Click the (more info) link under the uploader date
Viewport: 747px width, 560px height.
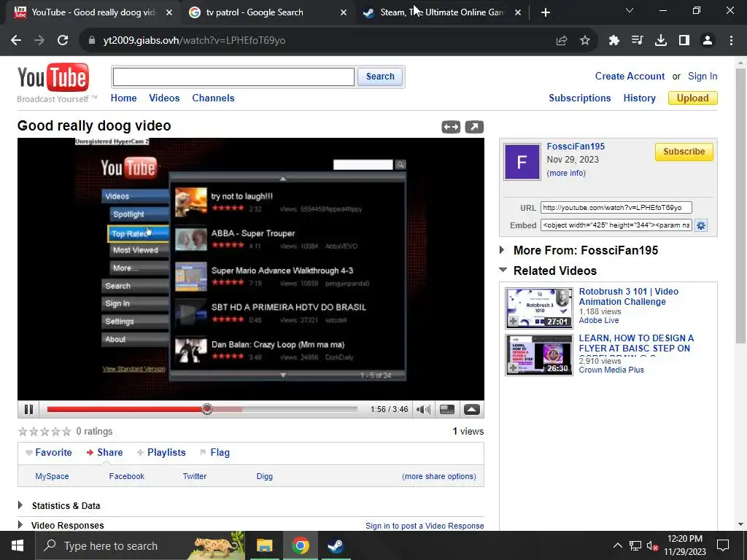566,173
